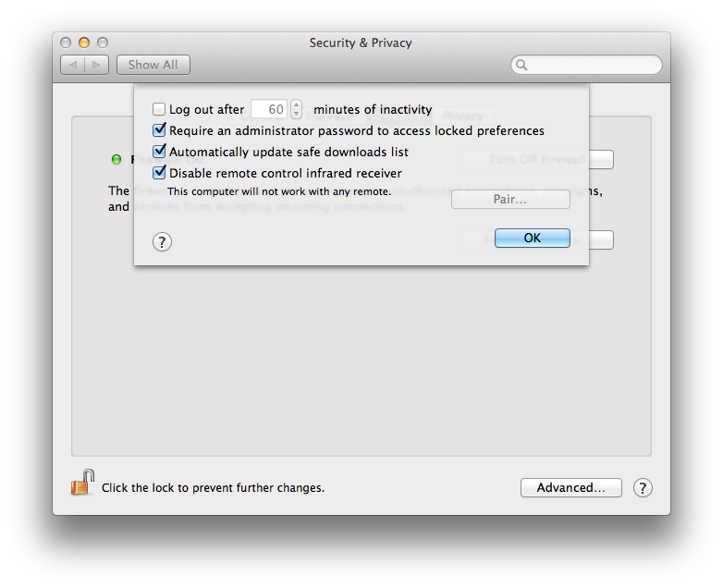Click the dimmed FileVault tab

pyautogui.click(x=331, y=116)
